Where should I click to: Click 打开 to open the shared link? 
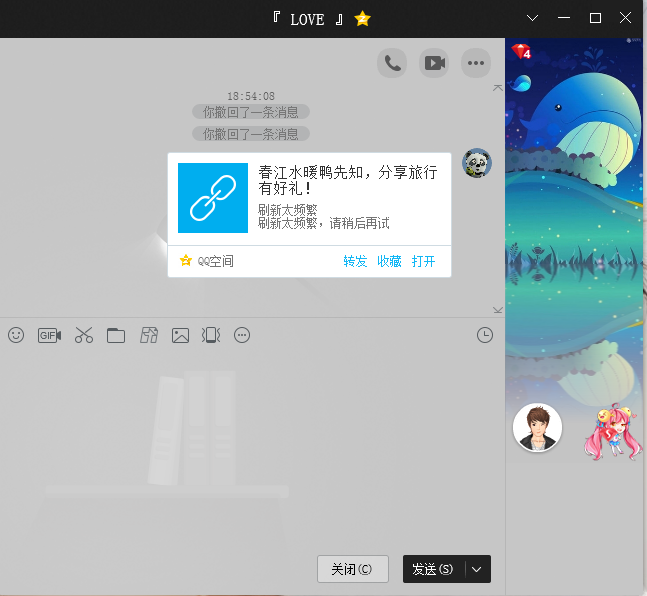[x=423, y=261]
